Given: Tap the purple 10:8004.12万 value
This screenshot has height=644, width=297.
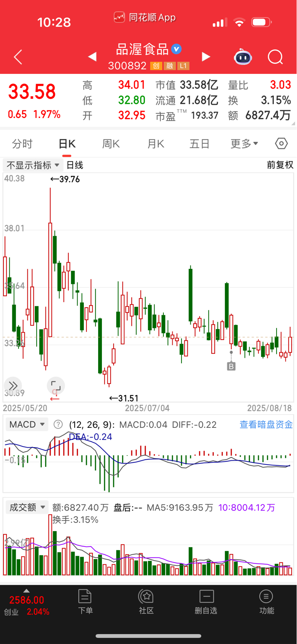Looking at the screenshot, I should [x=247, y=507].
